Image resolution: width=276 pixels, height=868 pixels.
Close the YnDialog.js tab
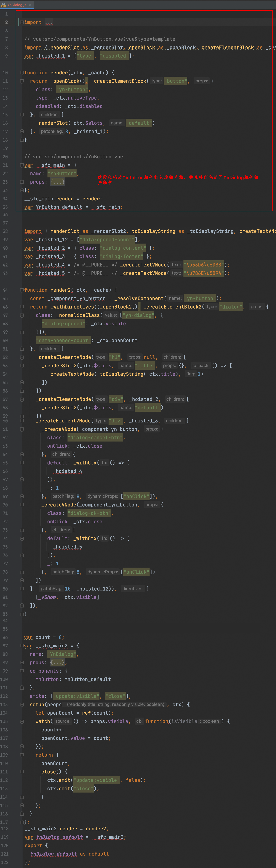tap(30, 5)
